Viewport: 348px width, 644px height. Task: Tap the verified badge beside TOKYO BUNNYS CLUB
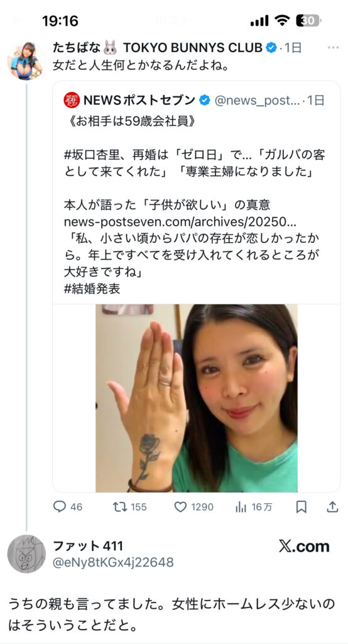(271, 48)
